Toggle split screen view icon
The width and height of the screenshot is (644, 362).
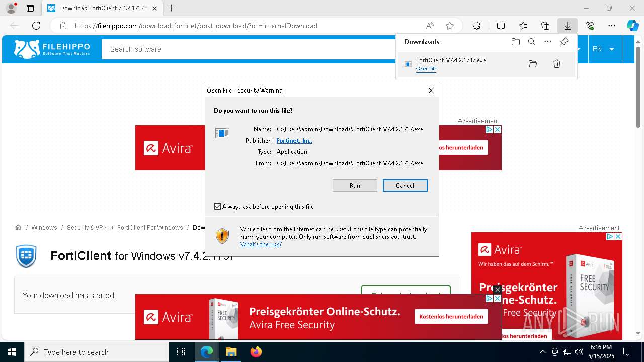coord(501,26)
